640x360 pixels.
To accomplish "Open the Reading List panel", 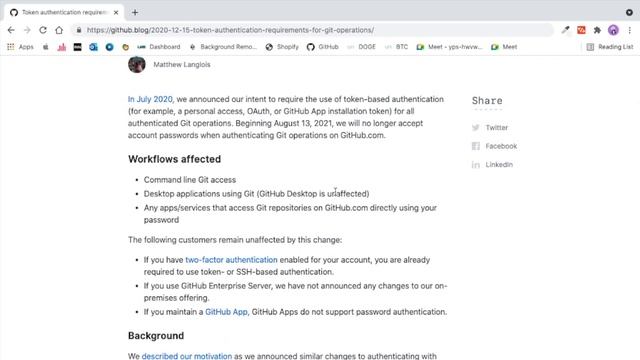I will tap(610, 47).
